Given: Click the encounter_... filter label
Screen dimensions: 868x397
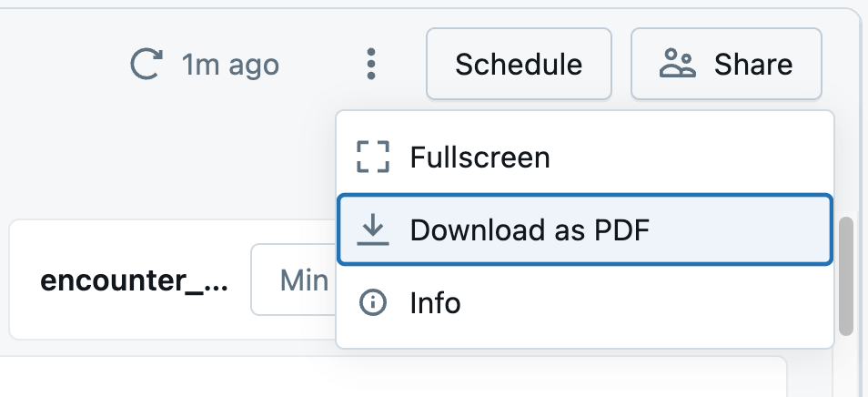Looking at the screenshot, I should pos(135,280).
